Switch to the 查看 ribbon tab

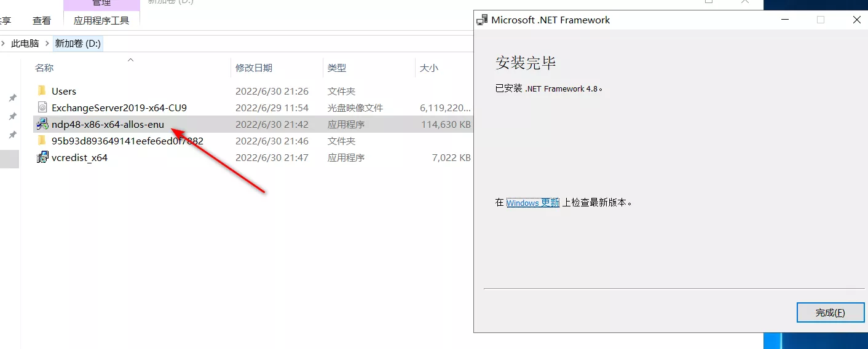(42, 20)
